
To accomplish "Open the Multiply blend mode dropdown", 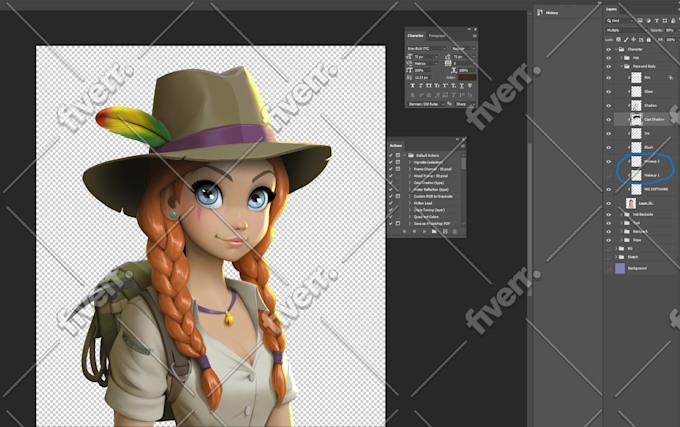I will click(626, 30).
